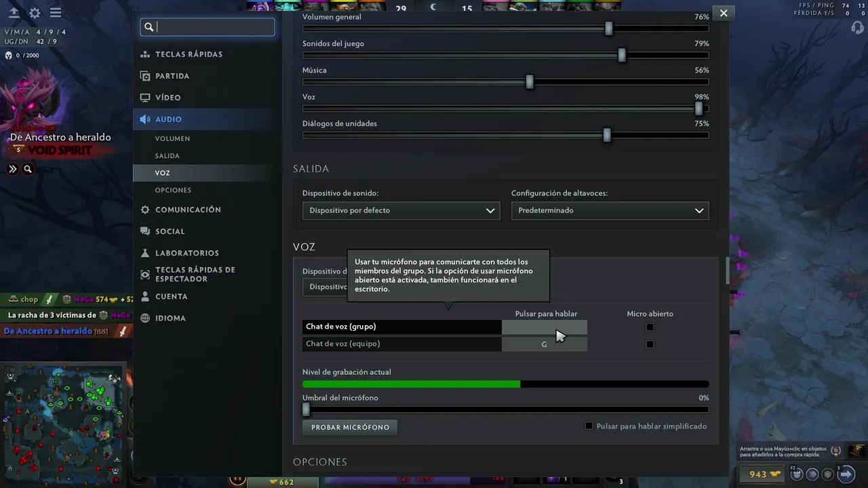
Task: Click the settings search input field
Action: pos(208,27)
